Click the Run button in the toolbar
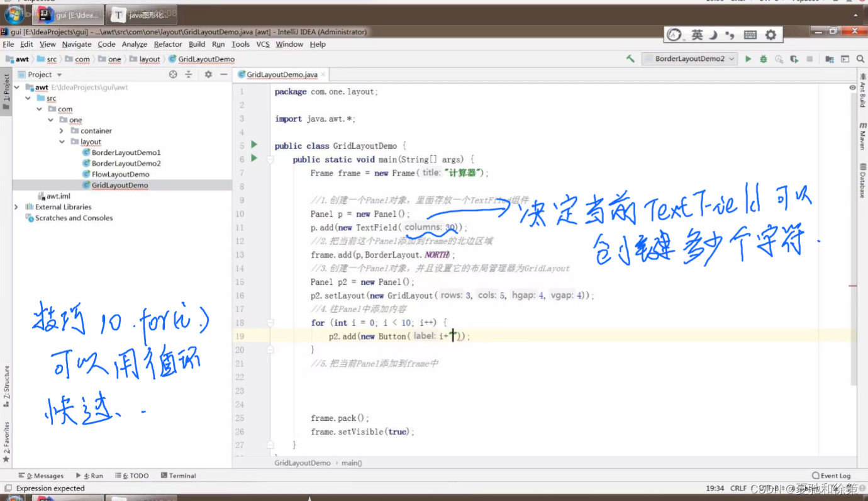This screenshot has height=501, width=868. click(748, 59)
